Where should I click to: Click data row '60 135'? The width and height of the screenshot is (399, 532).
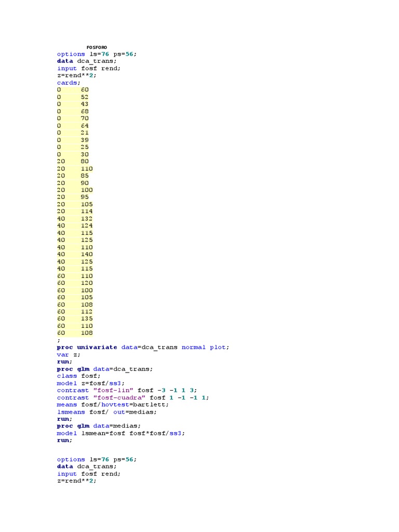[75, 319]
